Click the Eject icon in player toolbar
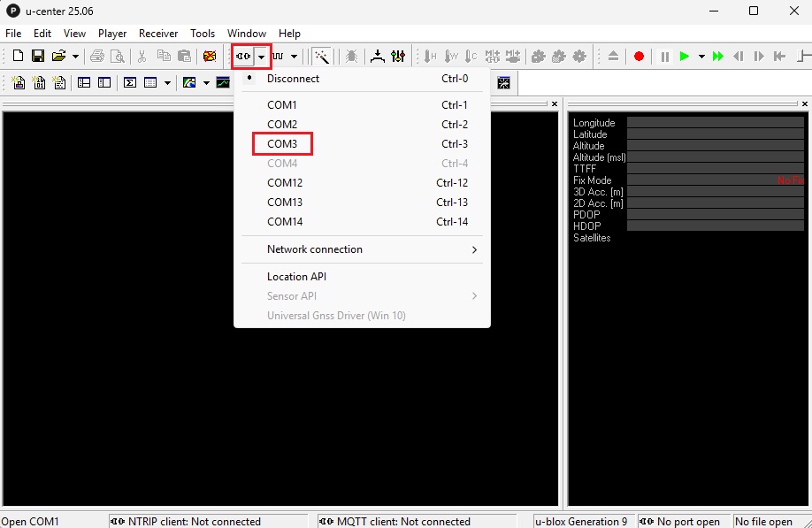The width and height of the screenshot is (812, 528). pos(614,57)
